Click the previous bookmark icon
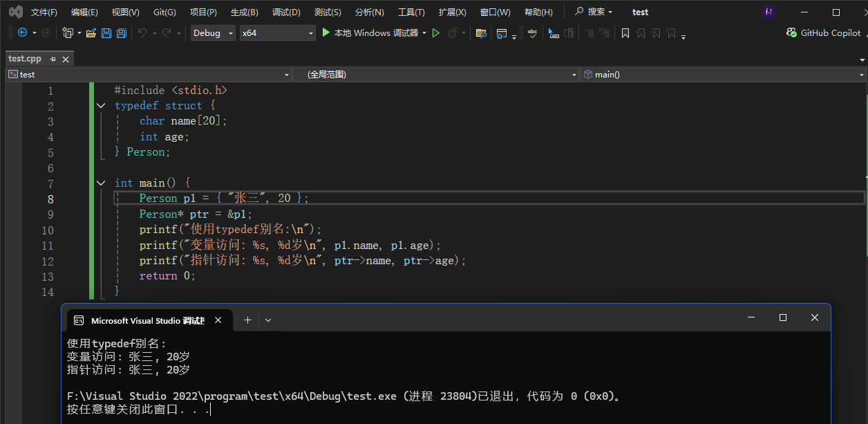 [641, 33]
